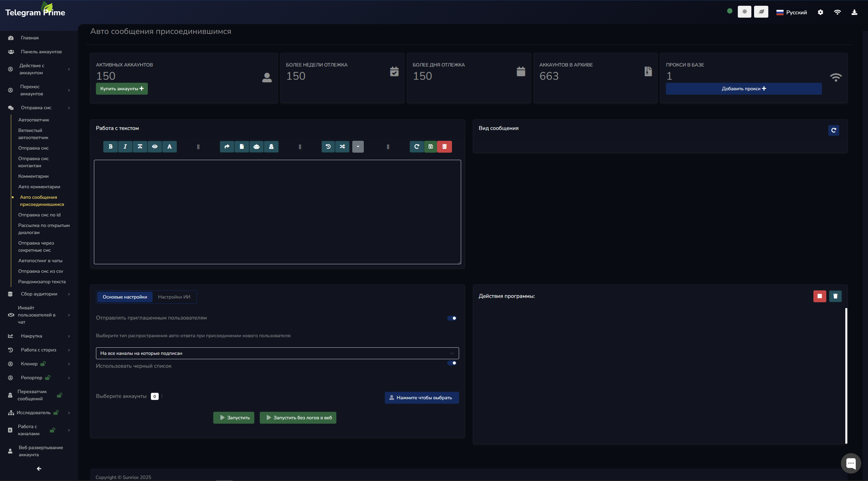
Task: Click the download icon in top bar
Action: click(854, 12)
